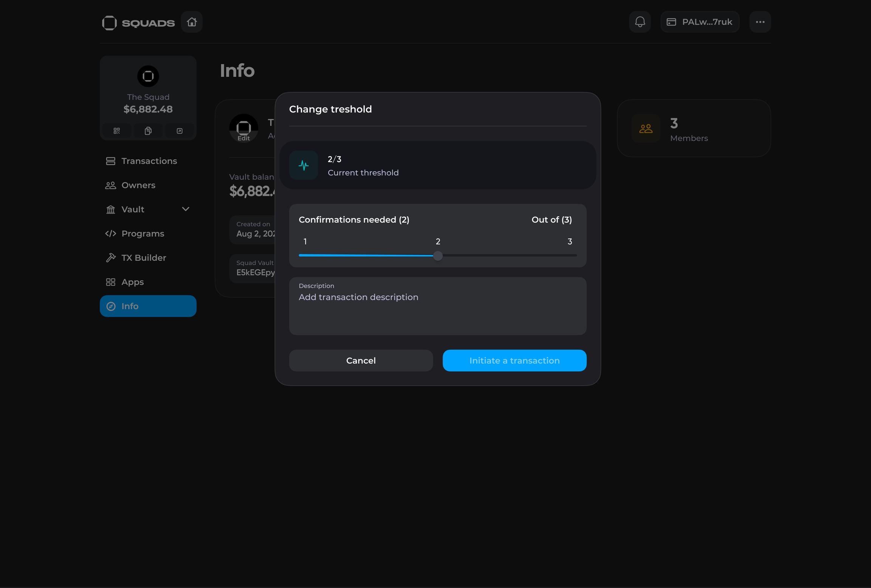Open the PALw...7ruk wallet dropdown
Viewport: 871px width, 588px height.
point(700,22)
